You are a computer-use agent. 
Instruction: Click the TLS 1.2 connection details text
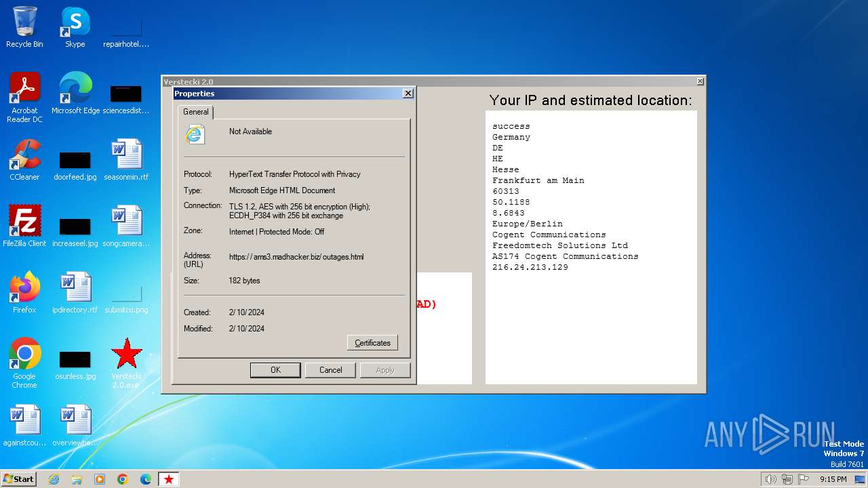[300, 211]
